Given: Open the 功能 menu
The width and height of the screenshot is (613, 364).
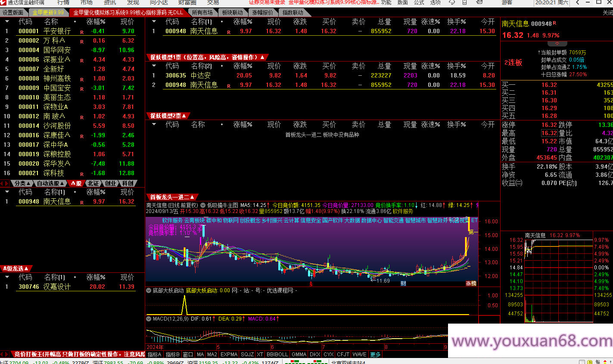Looking at the screenshot, I should [x=386, y=3].
